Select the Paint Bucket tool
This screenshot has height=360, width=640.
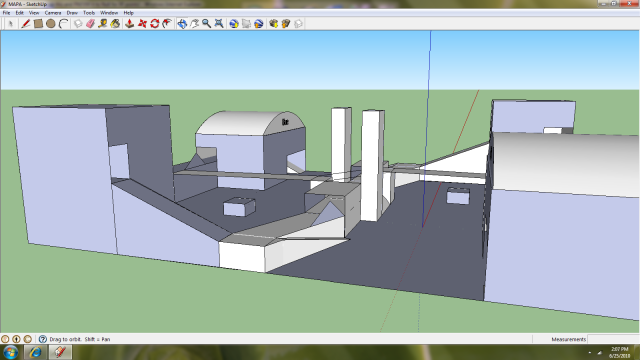tap(116, 24)
